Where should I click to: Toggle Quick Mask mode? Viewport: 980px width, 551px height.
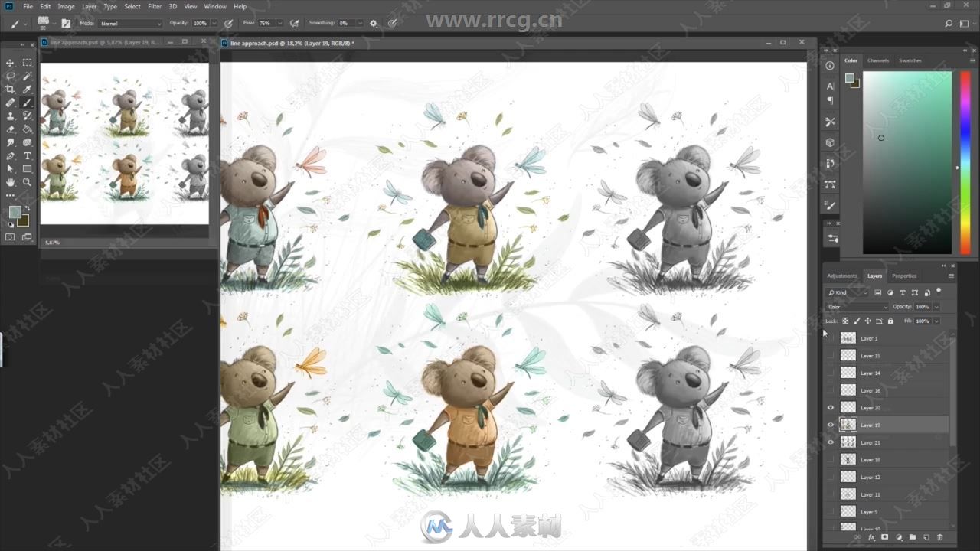(x=10, y=237)
